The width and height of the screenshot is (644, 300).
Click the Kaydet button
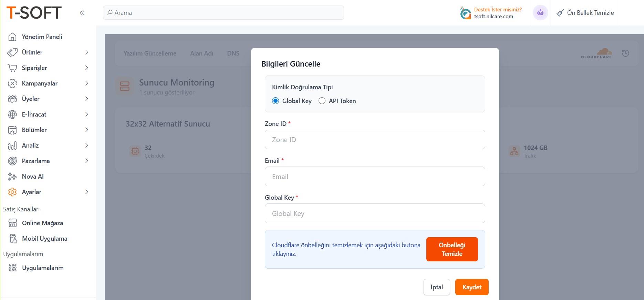472,287
